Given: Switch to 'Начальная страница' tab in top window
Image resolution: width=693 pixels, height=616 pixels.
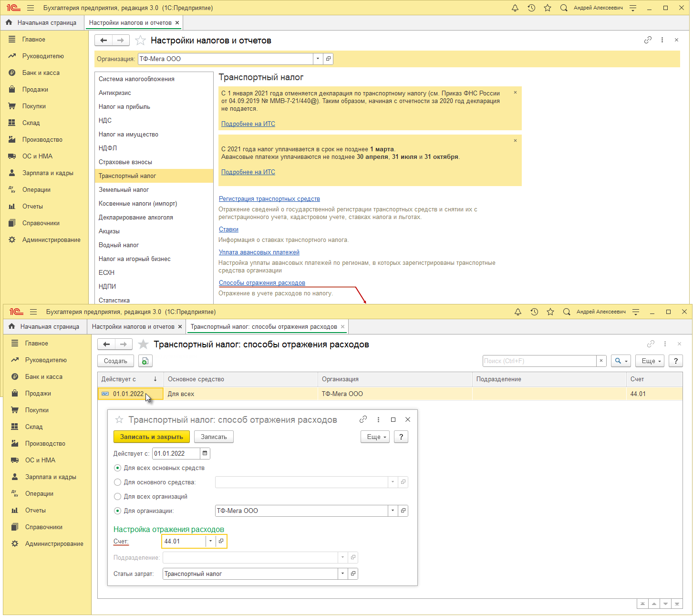Looking at the screenshot, I should [x=41, y=22].
